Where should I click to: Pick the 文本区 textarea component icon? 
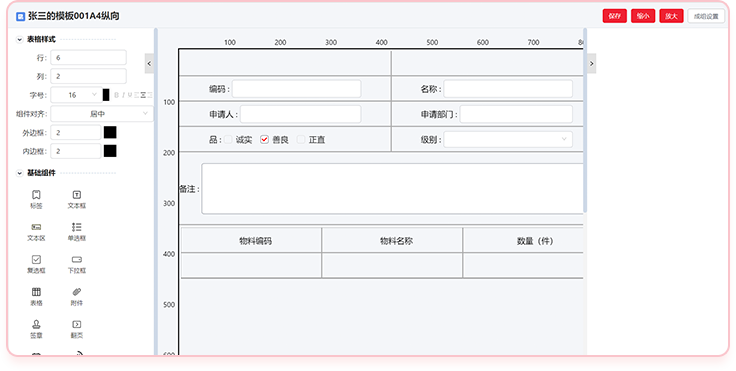coord(36,227)
